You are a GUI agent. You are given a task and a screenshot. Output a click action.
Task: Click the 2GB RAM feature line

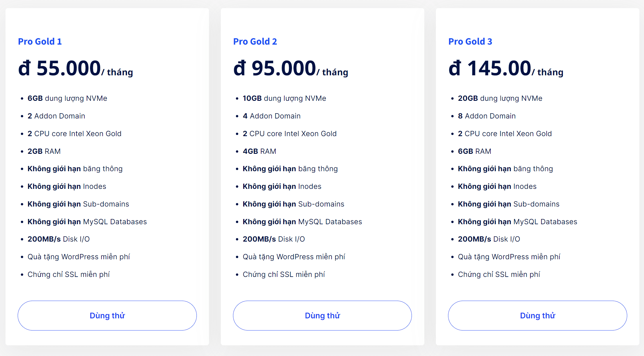pyautogui.click(x=44, y=151)
